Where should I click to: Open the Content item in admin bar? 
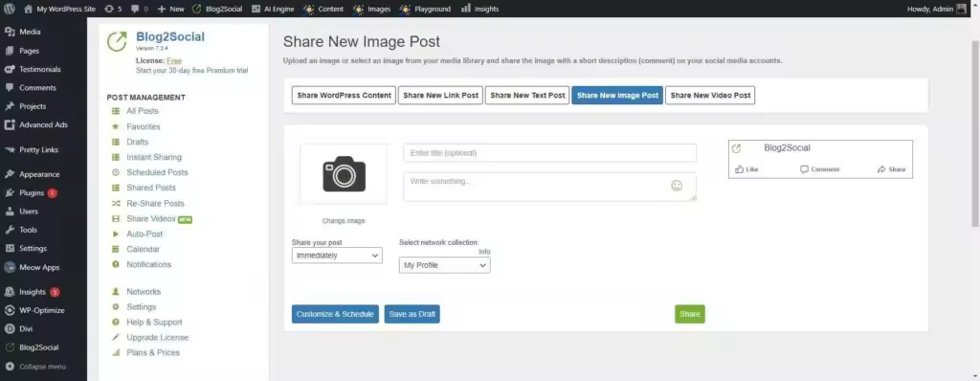pyautogui.click(x=323, y=9)
